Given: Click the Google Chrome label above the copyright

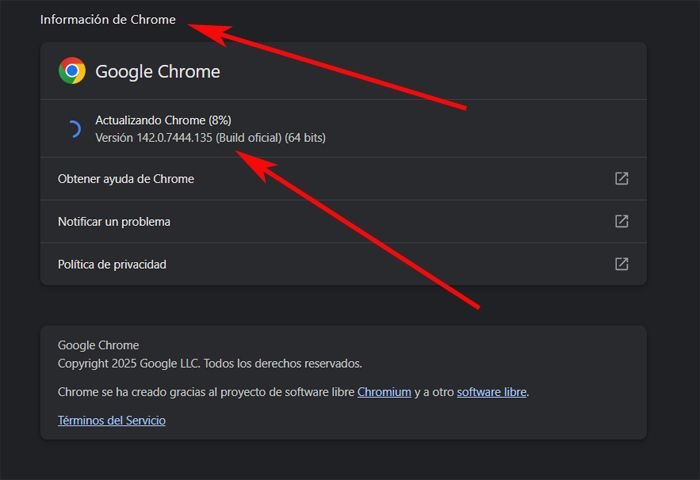Looking at the screenshot, I should tap(98, 345).
